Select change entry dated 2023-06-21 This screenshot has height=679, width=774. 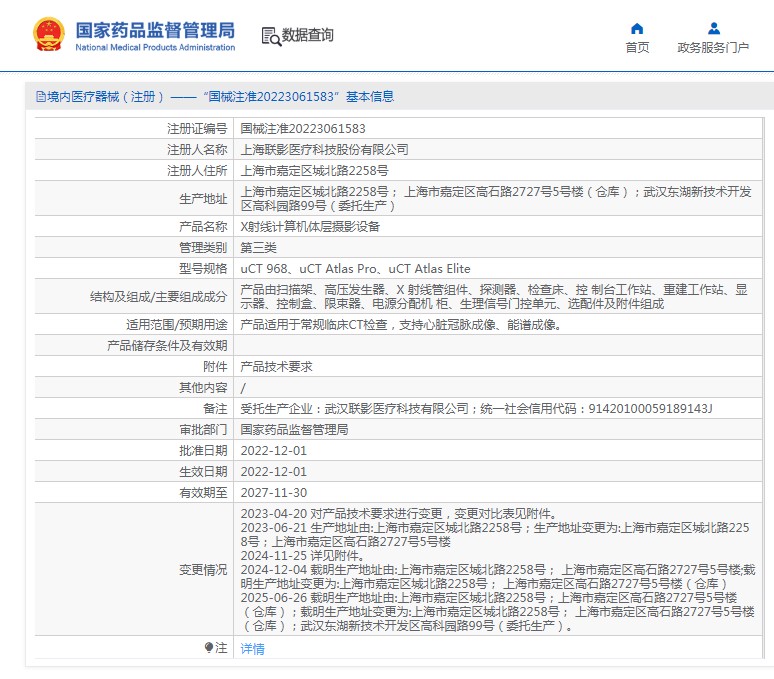click(495, 534)
